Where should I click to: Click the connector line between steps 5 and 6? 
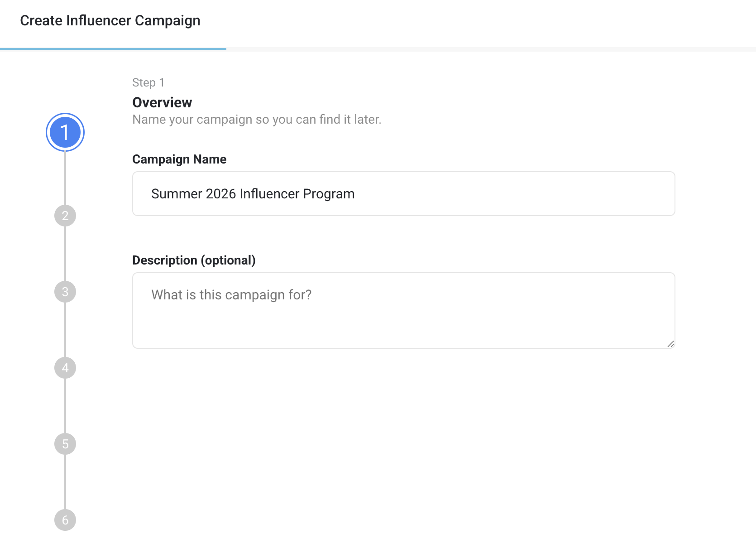pyautogui.click(x=65, y=482)
